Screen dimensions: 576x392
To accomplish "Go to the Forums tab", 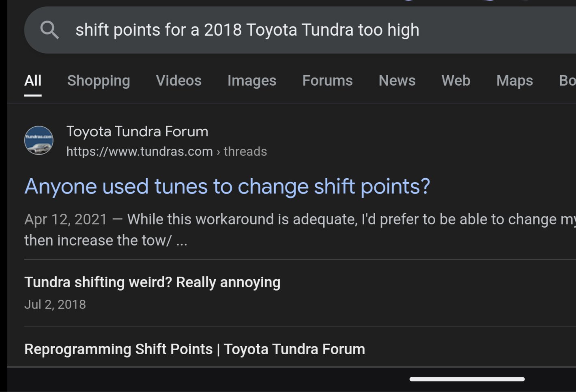I will coord(327,80).
